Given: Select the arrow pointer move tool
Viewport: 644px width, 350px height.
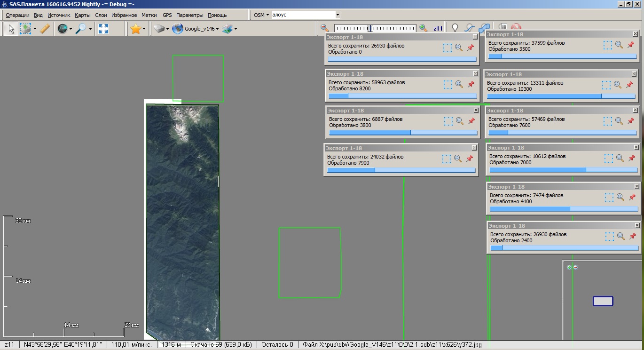Looking at the screenshot, I should [x=11, y=29].
